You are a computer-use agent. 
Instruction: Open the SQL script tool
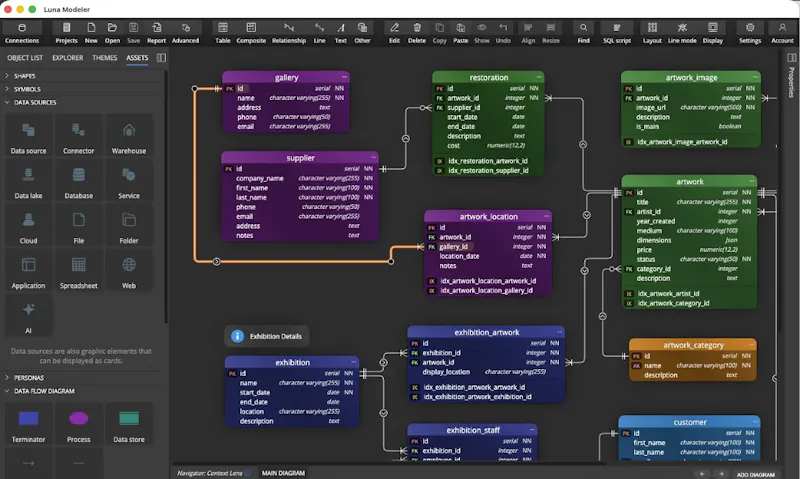coord(617,33)
